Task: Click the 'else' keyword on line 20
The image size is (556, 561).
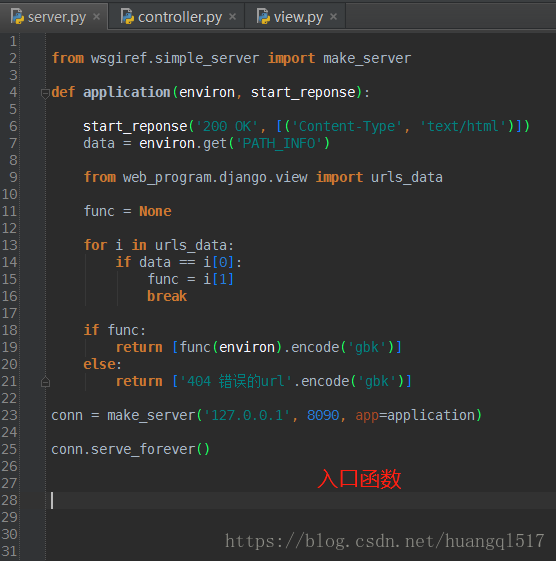Action: (x=99, y=364)
